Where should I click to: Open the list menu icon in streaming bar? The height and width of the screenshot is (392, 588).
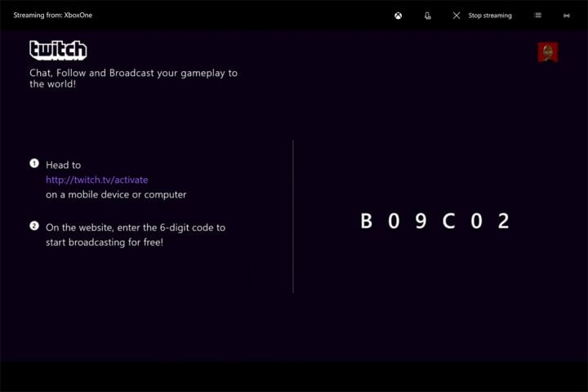coord(537,15)
